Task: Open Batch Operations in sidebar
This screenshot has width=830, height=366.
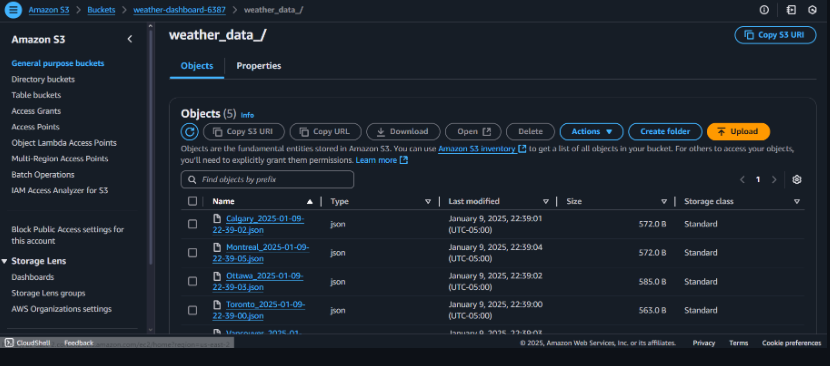Action: coord(43,174)
